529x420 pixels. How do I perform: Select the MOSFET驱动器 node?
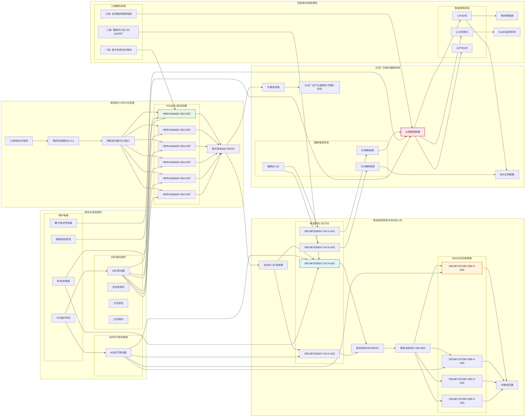118,353
